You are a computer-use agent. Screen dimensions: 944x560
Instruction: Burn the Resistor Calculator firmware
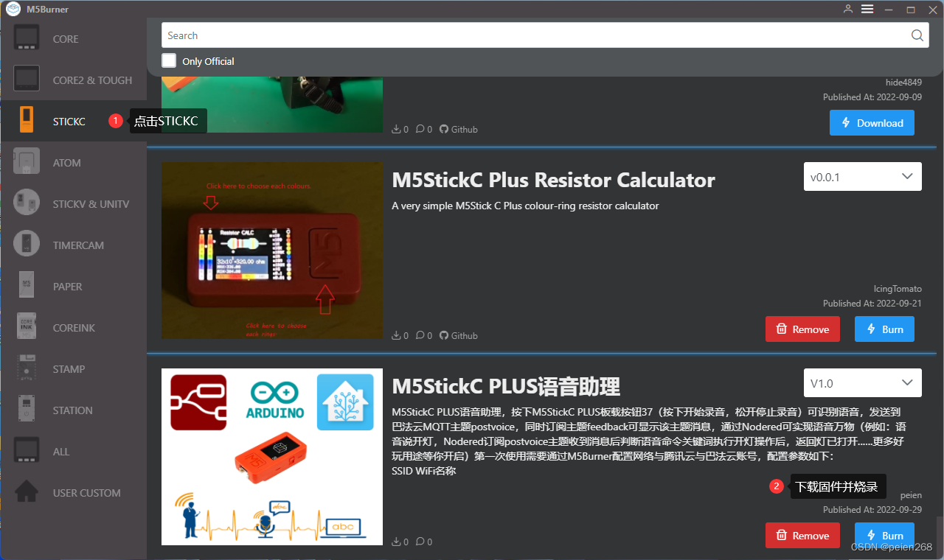tap(884, 329)
